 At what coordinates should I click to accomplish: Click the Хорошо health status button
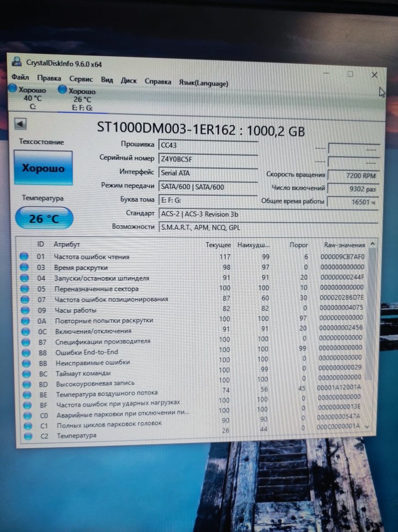tap(43, 168)
